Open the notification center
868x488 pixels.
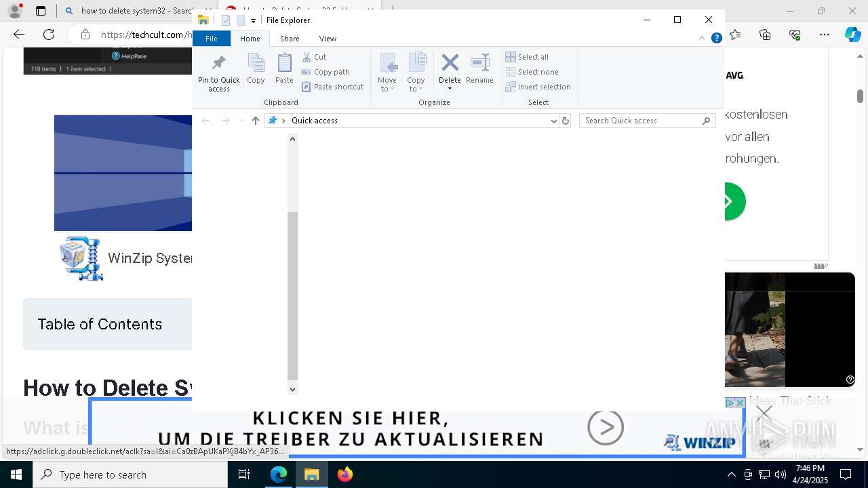(846, 474)
